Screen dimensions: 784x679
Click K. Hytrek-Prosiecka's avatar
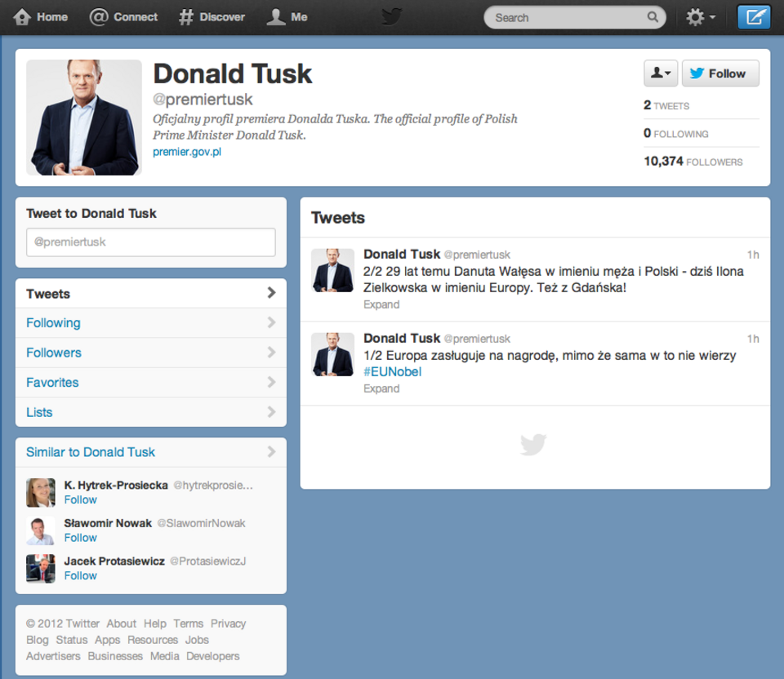pos(41,493)
